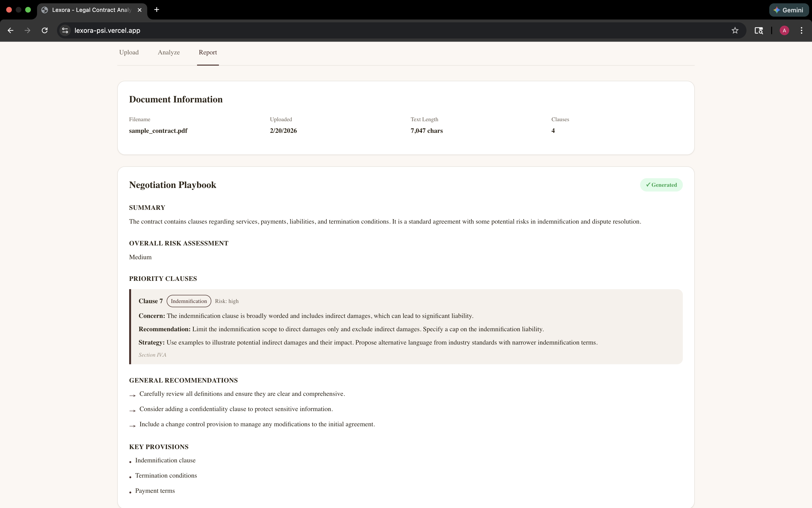Switch to the Upload tab

[129, 53]
